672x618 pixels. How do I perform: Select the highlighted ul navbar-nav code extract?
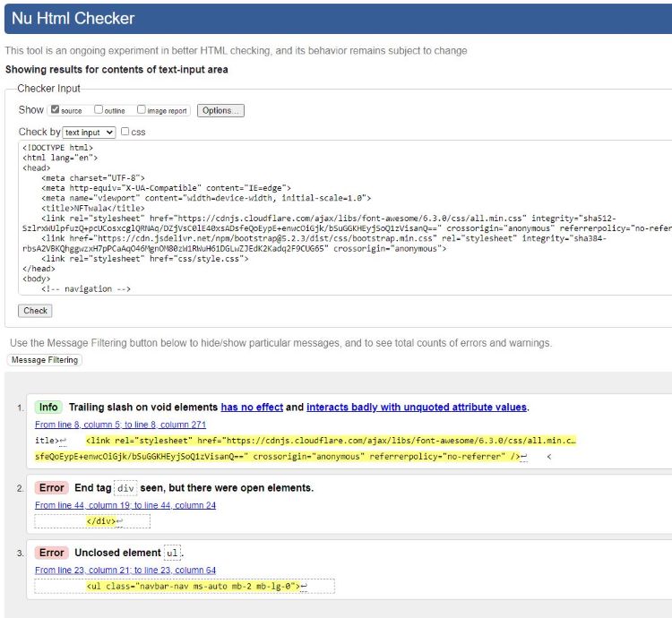[x=194, y=587]
